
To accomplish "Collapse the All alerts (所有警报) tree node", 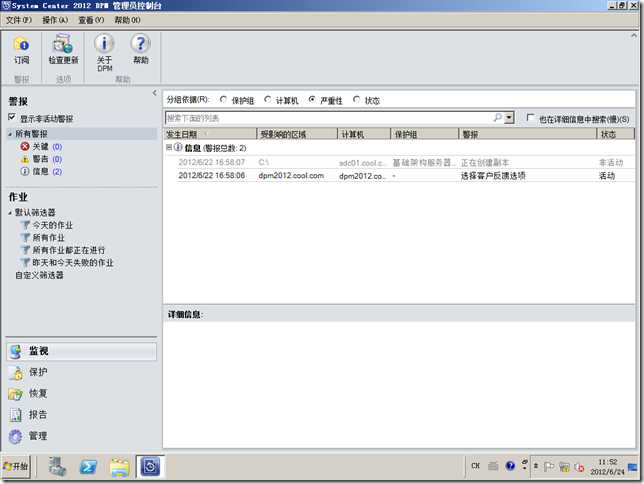I will click(x=10, y=134).
